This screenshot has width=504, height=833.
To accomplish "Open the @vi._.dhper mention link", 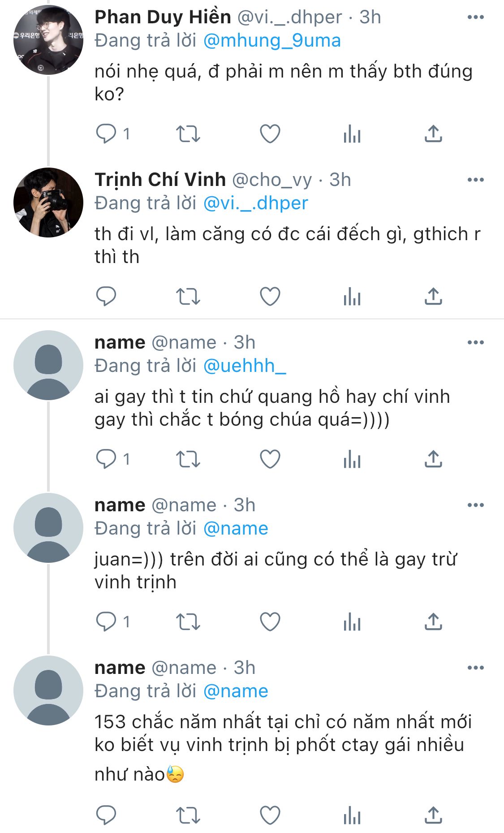I will click(x=256, y=203).
